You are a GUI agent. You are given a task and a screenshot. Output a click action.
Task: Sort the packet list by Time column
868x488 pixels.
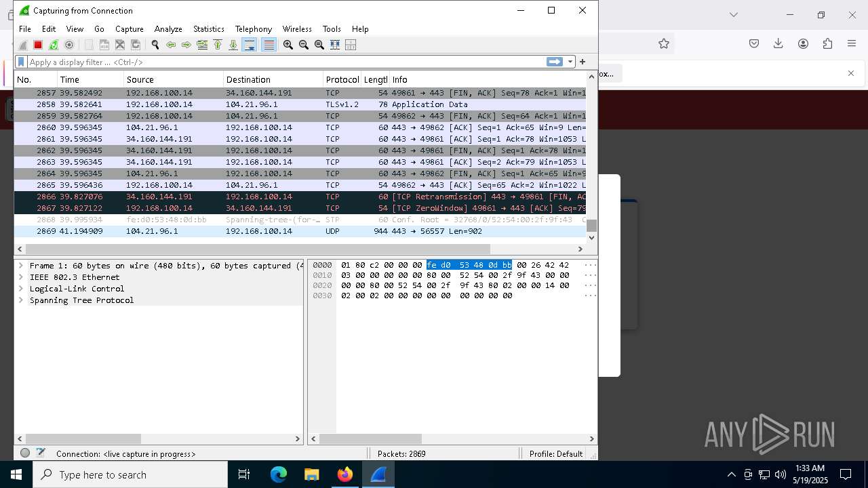[90, 79]
